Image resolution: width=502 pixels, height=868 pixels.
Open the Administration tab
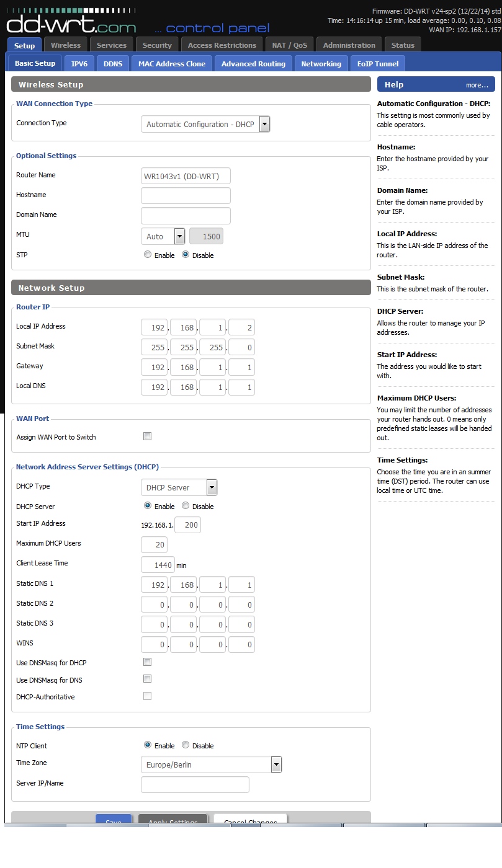click(x=349, y=45)
